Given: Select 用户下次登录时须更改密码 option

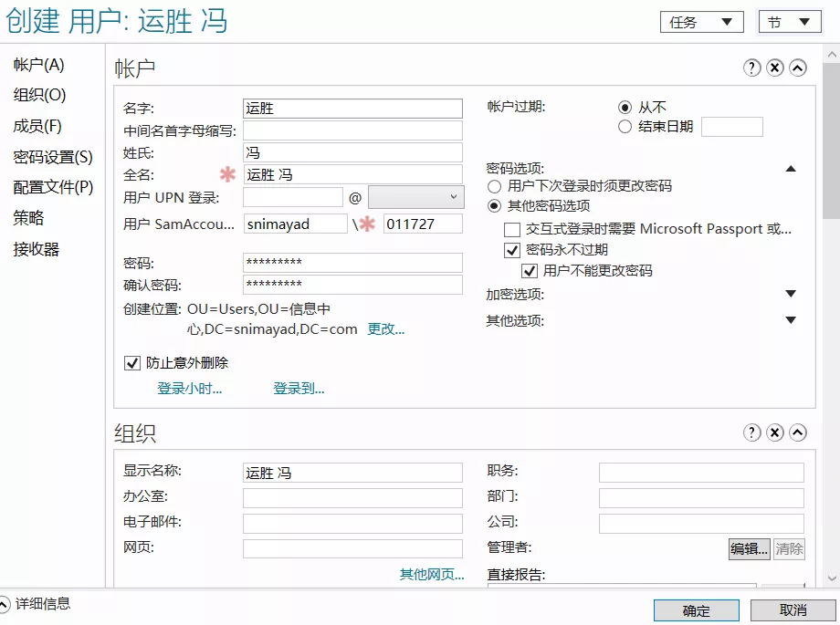Looking at the screenshot, I should click(494, 186).
